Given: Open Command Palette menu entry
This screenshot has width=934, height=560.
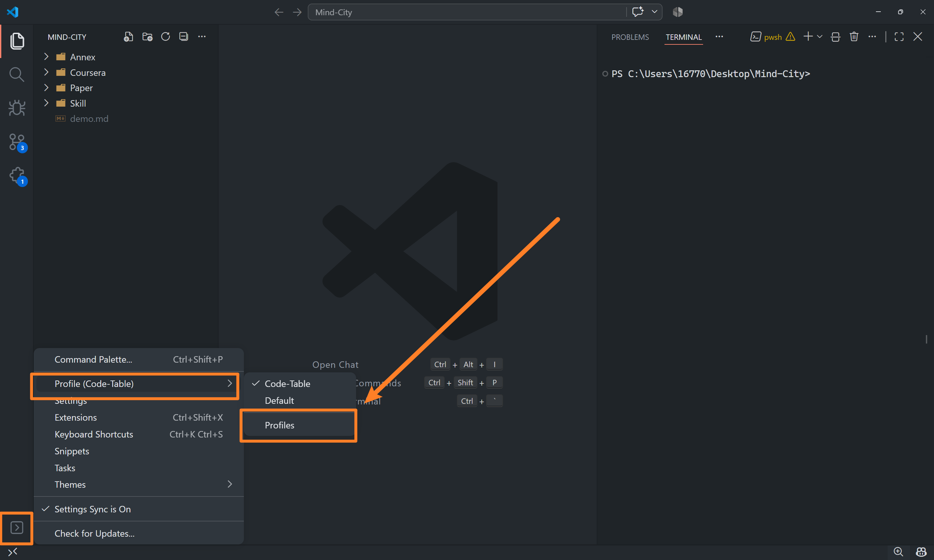Looking at the screenshot, I should [x=138, y=360].
